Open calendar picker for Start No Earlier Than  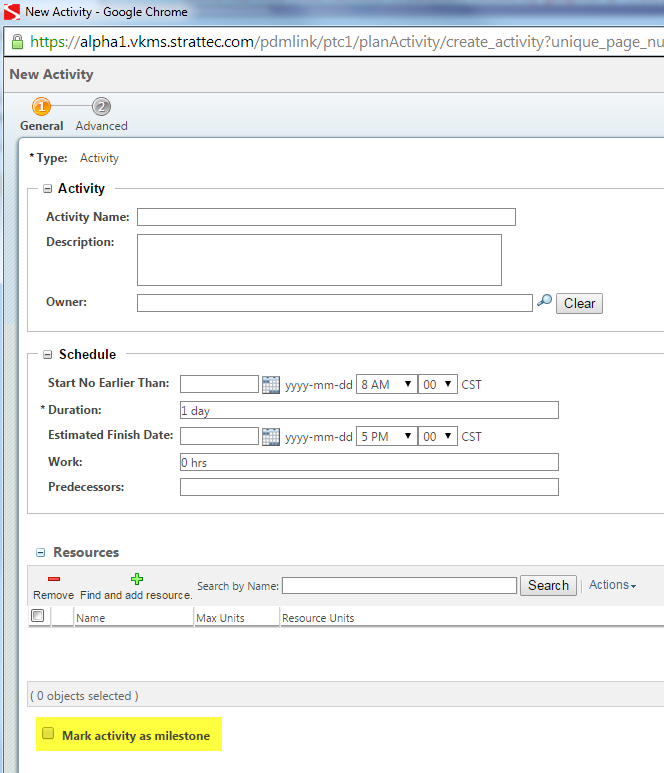[x=271, y=385]
